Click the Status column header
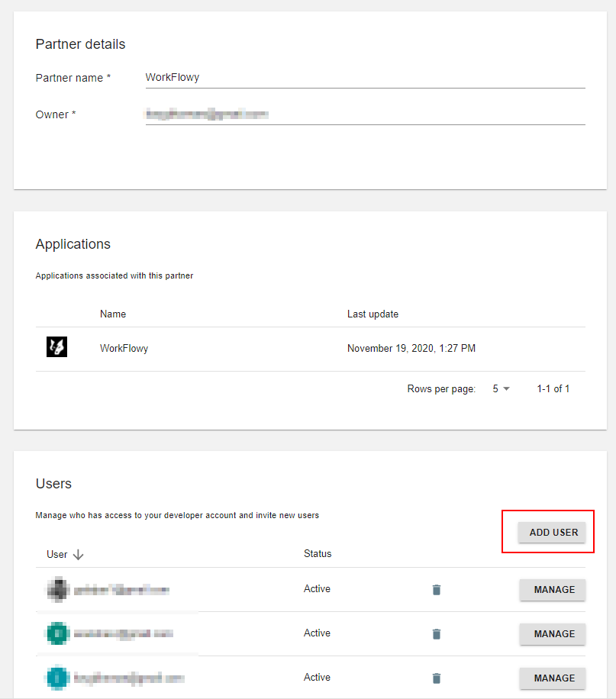Image resolution: width=616 pixels, height=699 pixels. (318, 554)
